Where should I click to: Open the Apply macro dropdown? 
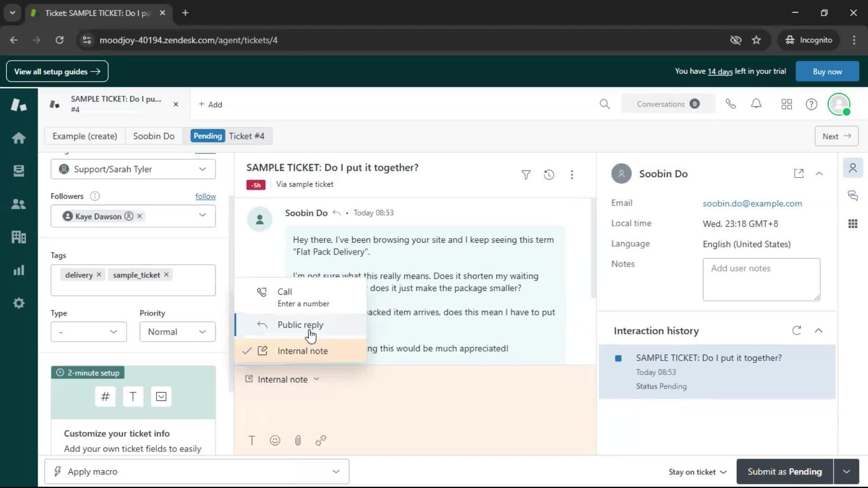(x=197, y=472)
